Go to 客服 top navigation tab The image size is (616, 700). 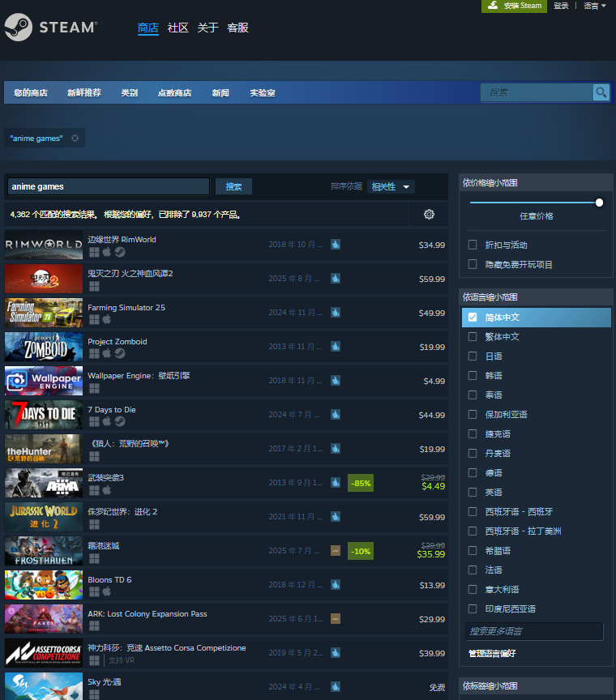coord(237,28)
